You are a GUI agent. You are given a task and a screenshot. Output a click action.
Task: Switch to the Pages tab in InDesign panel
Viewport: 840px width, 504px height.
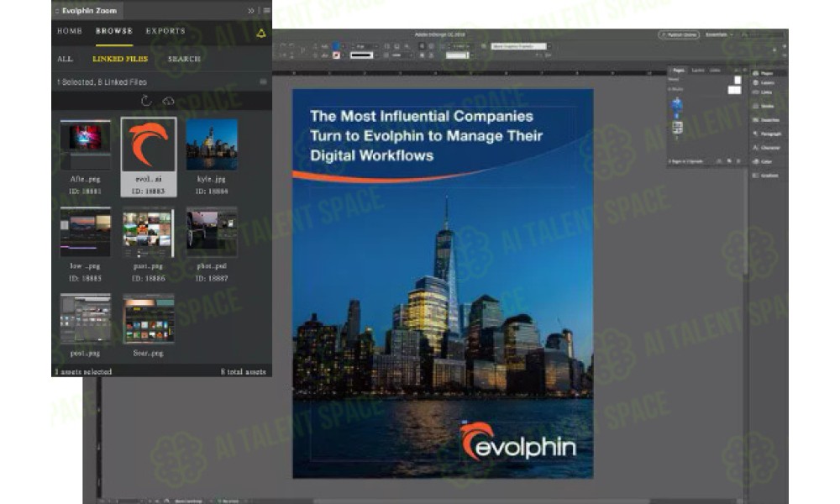pyautogui.click(x=678, y=71)
